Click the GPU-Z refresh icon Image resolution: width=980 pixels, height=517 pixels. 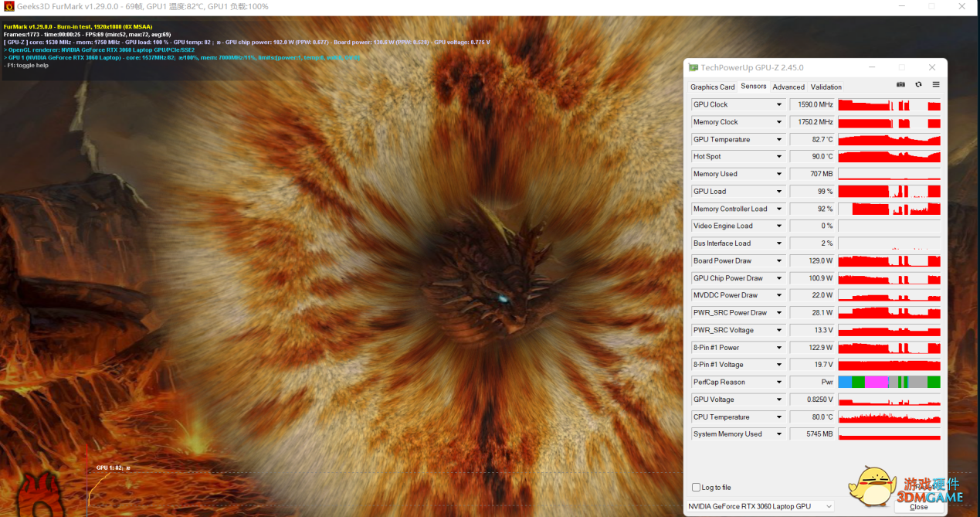pos(918,84)
